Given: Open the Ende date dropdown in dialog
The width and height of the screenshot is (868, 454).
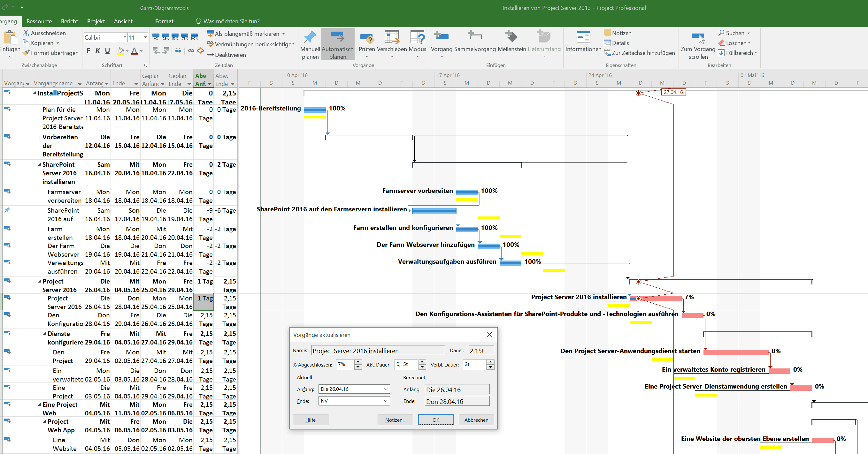Looking at the screenshot, I should point(386,401).
